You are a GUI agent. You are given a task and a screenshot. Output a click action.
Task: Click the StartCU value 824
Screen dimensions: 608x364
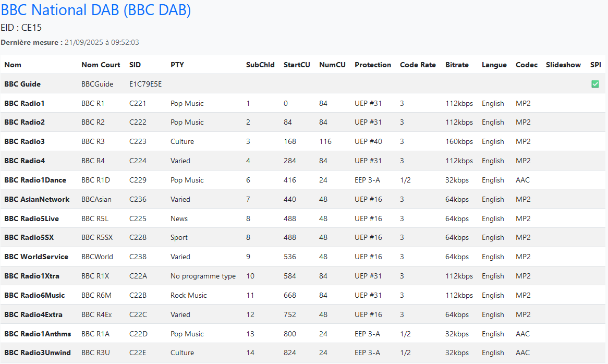click(289, 353)
